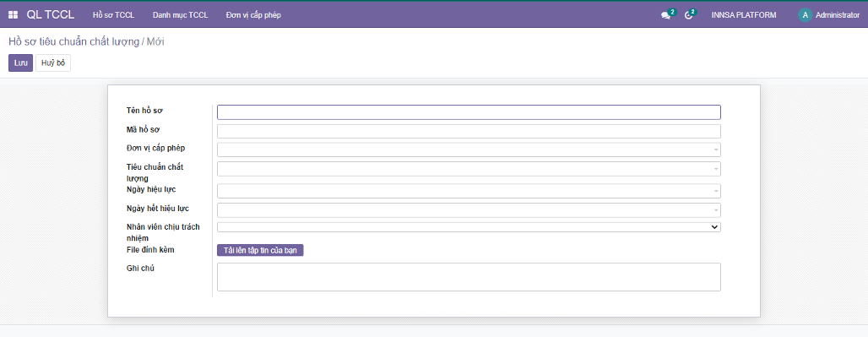Open the activities clock icon
868x337 pixels.
tap(689, 15)
